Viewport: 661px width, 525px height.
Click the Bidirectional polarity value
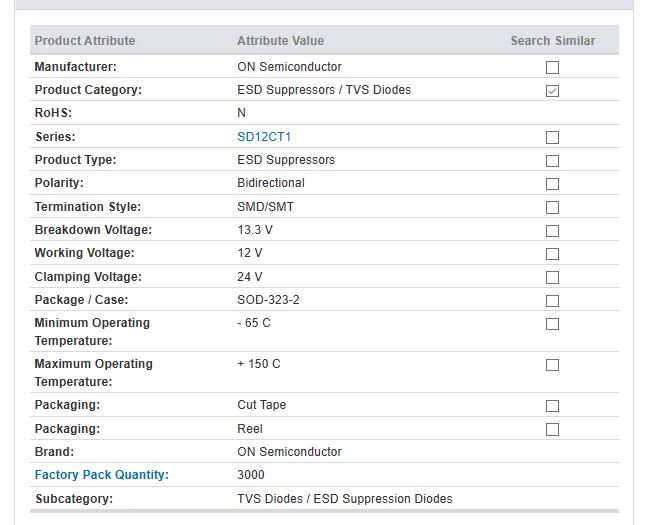[271, 183]
